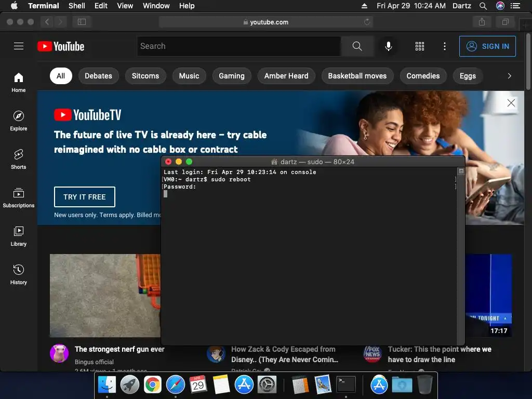The image size is (532, 399).
Task: Show more filter chips with right chevron
Action: tap(509, 76)
